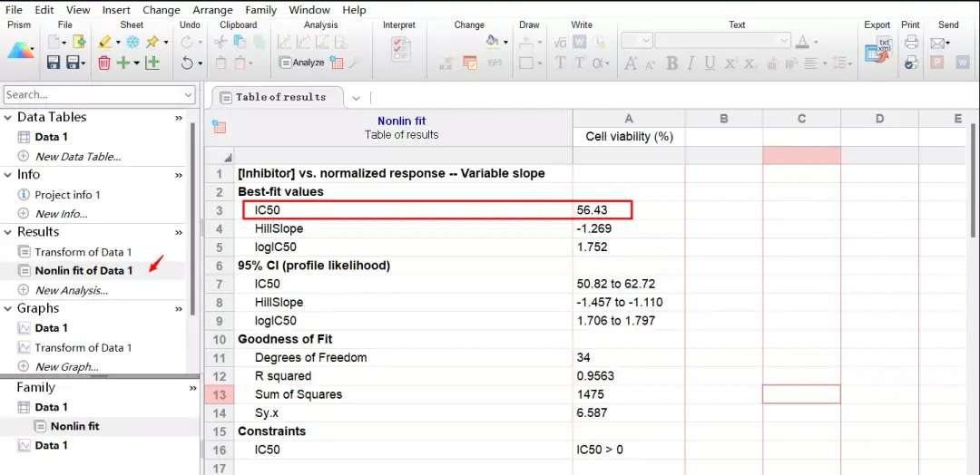Image resolution: width=980 pixels, height=475 pixels.
Task: Open the sheet tab list dropdown chevron
Action: 357,98
